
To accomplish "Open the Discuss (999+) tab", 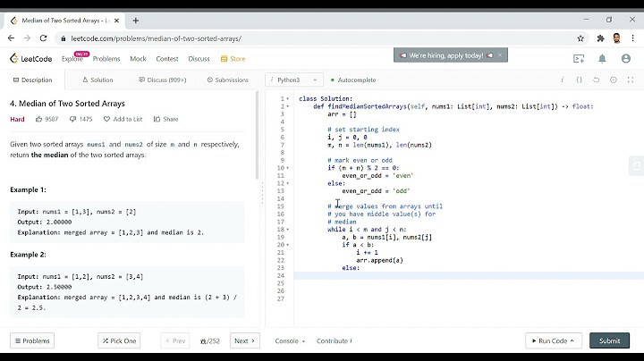I will tap(163, 80).
